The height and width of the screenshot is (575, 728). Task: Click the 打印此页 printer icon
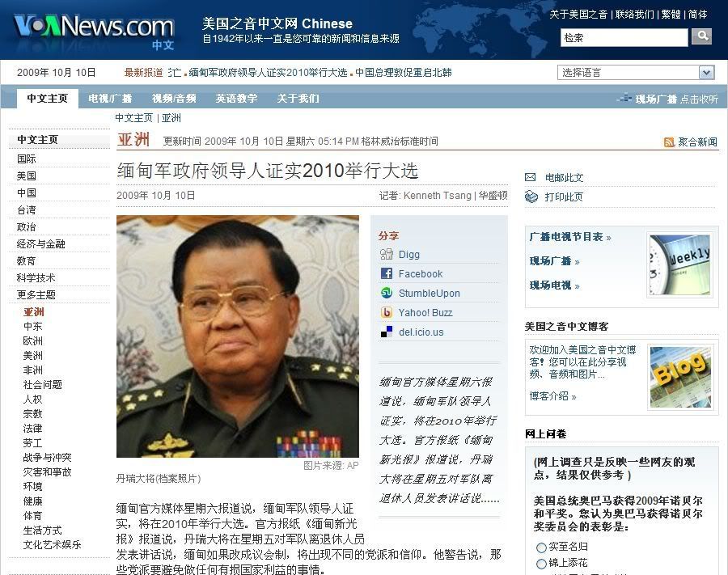tap(531, 197)
